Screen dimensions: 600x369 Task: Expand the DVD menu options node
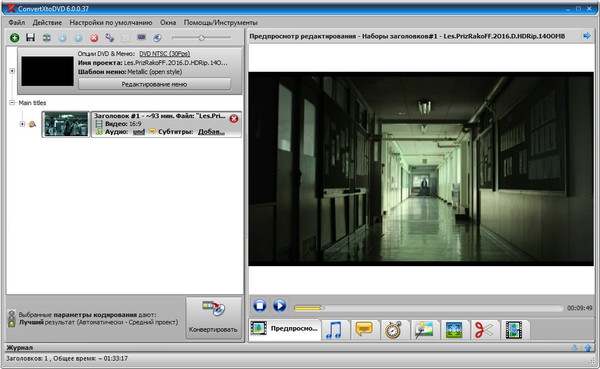pyautogui.click(x=12, y=71)
